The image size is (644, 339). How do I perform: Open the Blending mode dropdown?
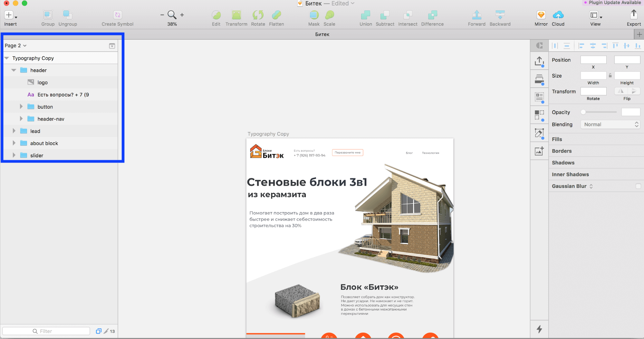610,125
